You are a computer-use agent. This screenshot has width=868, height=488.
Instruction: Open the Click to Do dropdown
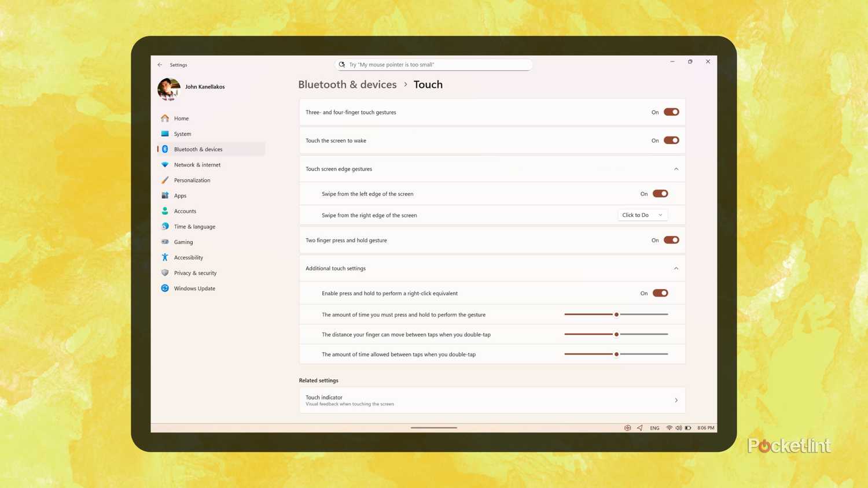click(x=642, y=215)
